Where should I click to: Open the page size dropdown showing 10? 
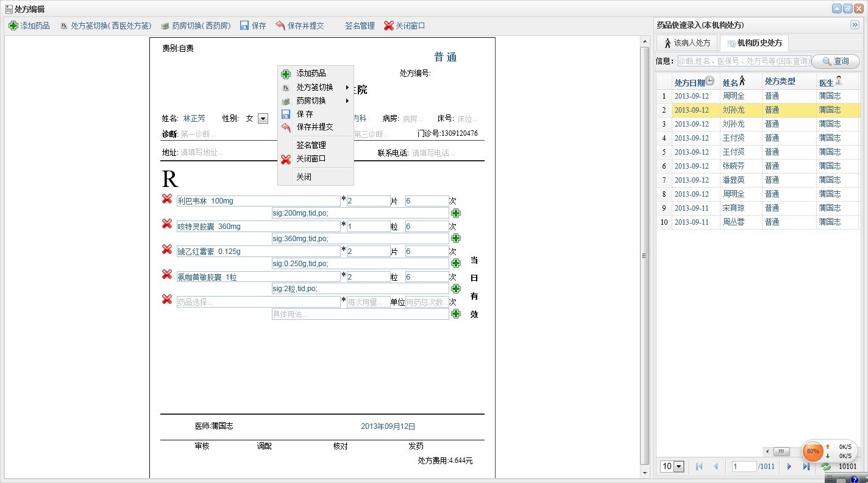tap(679, 466)
